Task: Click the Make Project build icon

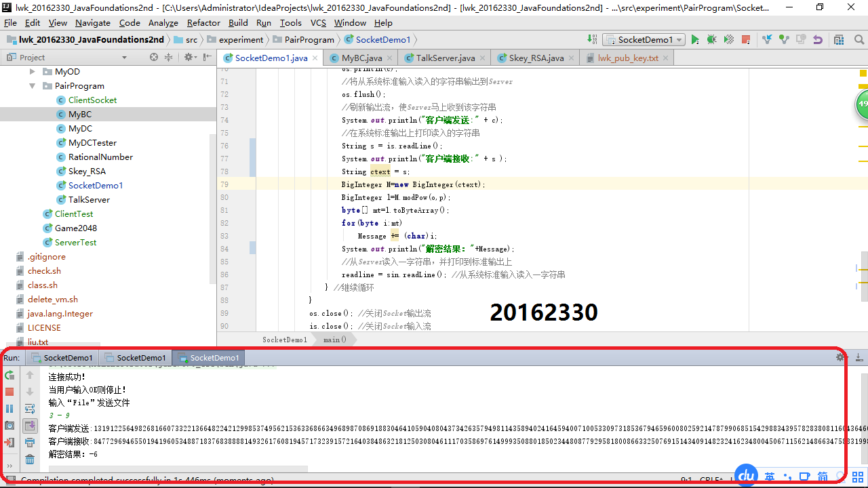Action: click(593, 39)
